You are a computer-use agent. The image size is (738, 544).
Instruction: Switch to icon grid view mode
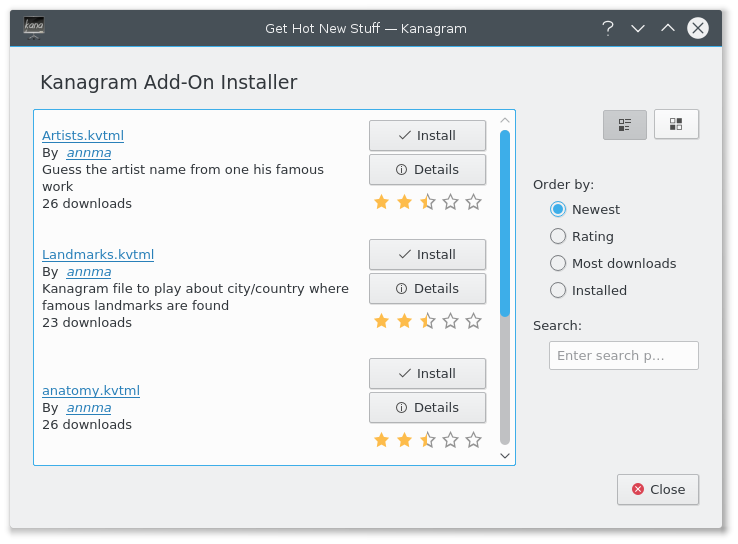pyautogui.click(x=676, y=125)
